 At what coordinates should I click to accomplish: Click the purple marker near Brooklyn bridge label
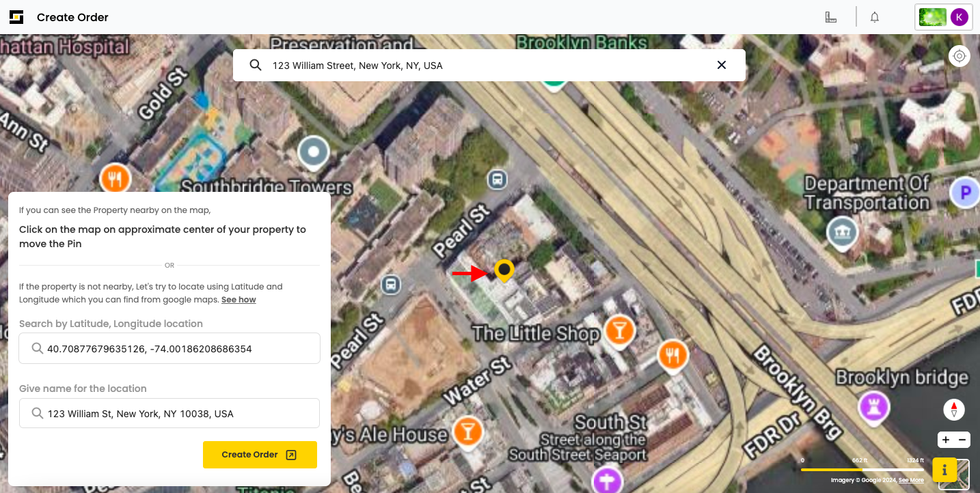(x=875, y=408)
